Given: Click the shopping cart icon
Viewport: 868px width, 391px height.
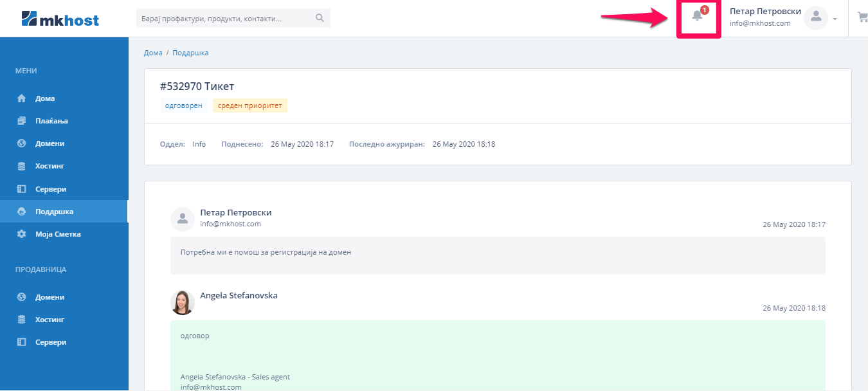Looking at the screenshot, I should pos(862,17).
